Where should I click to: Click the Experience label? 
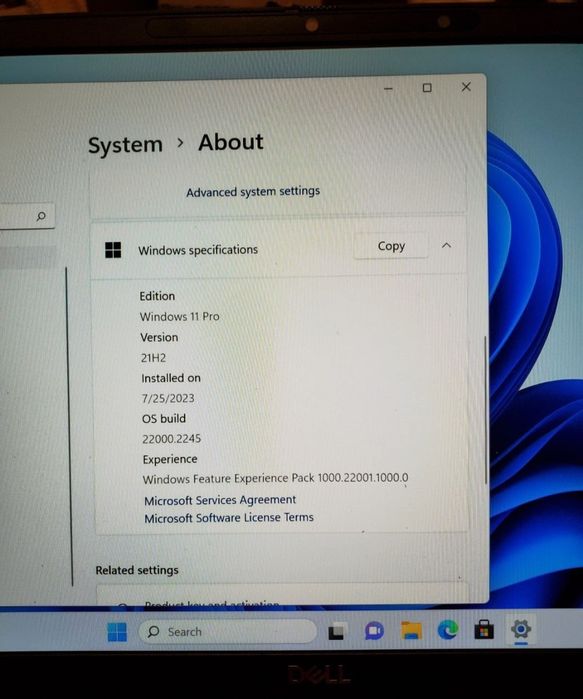[170, 459]
